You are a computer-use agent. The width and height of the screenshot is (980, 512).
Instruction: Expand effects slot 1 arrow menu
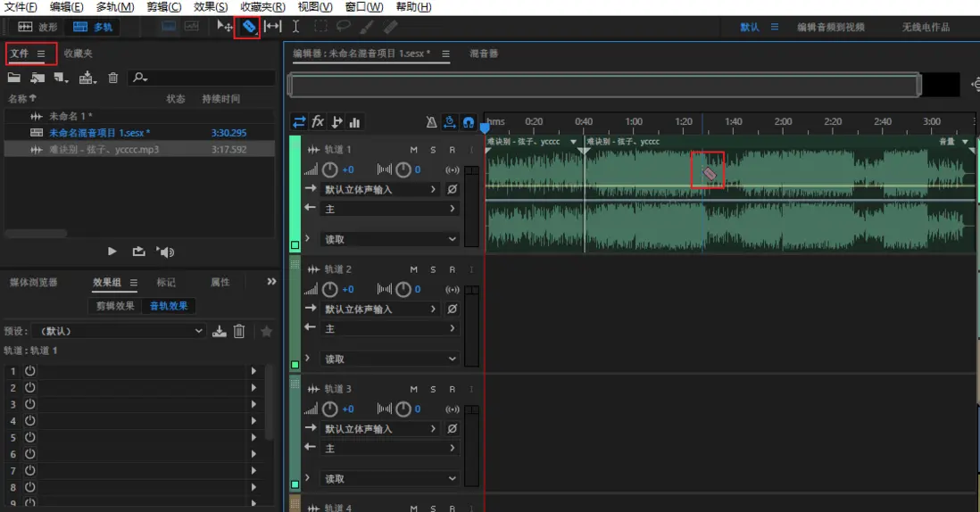[x=253, y=371]
